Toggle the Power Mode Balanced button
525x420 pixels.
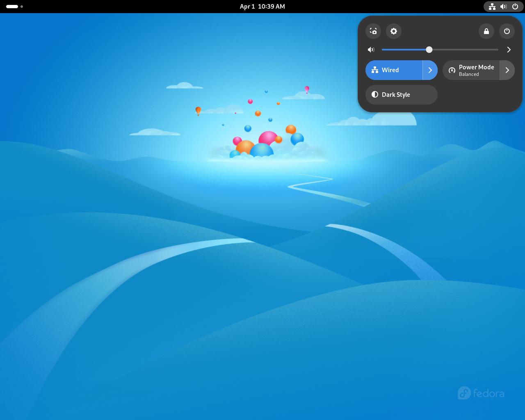(471, 70)
